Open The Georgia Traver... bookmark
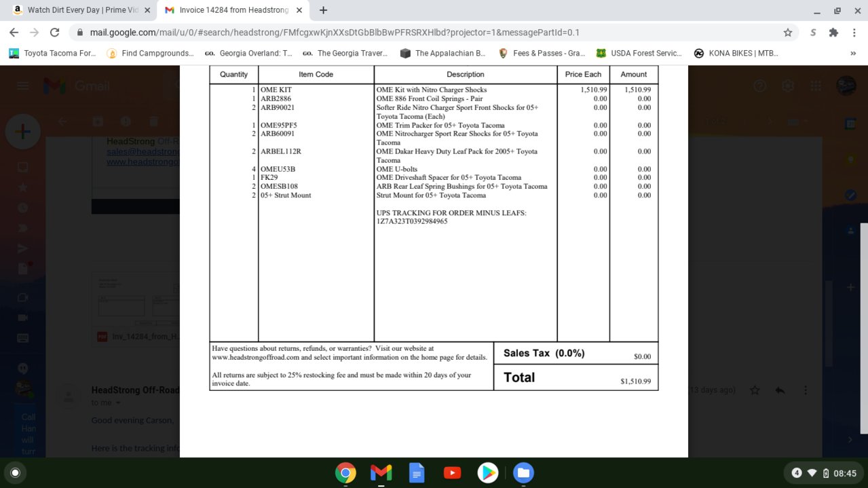868x488 pixels. tap(345, 53)
